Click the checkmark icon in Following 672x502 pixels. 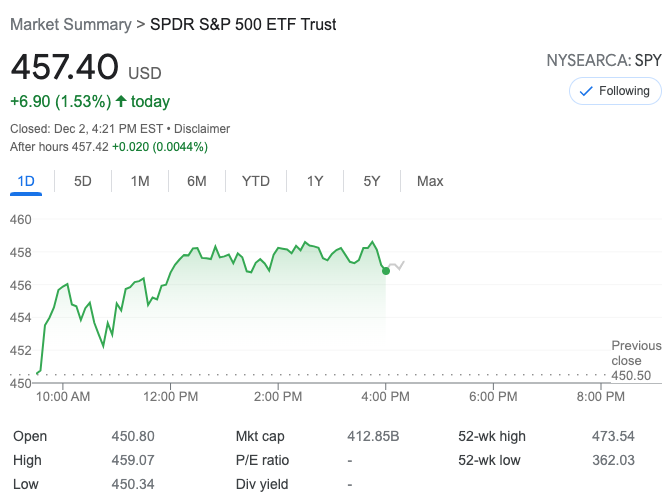(585, 91)
